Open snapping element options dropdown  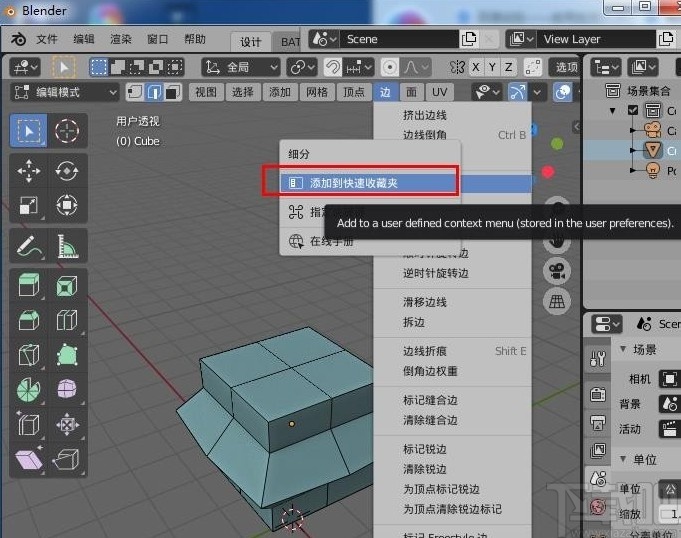click(359, 68)
